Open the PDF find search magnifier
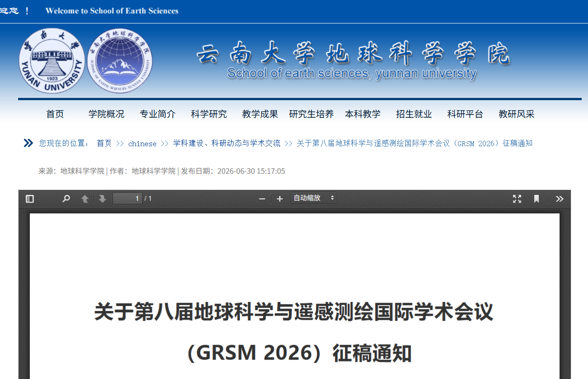 click(x=66, y=199)
